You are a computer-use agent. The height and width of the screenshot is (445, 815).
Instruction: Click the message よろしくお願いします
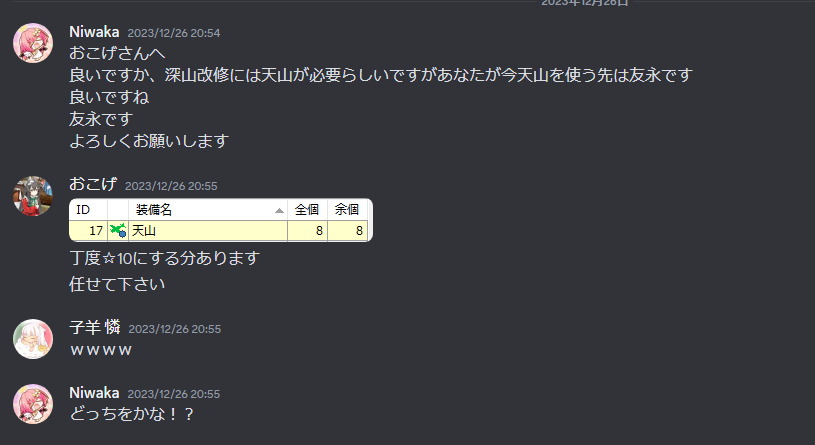point(149,141)
